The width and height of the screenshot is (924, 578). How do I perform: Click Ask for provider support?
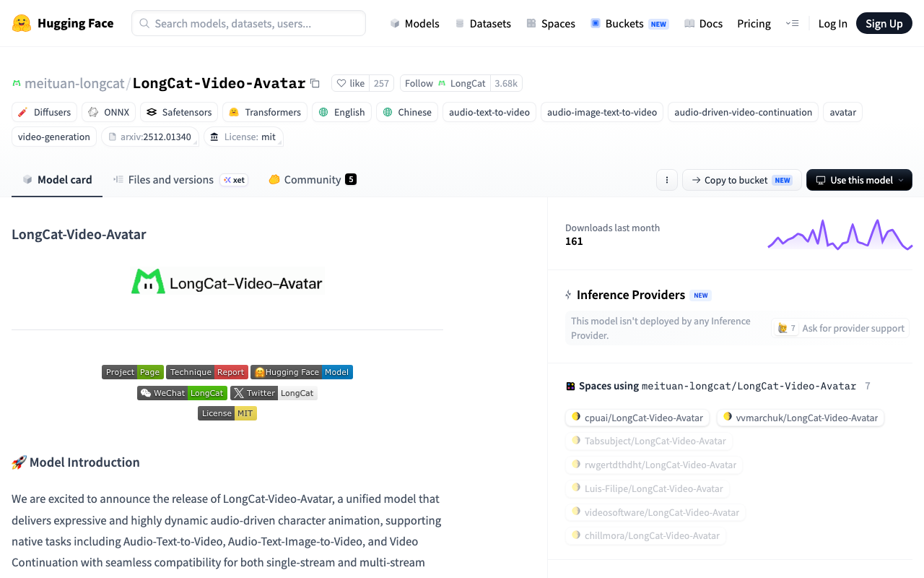pos(840,328)
